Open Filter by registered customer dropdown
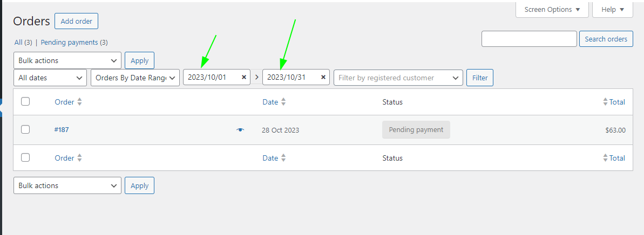This screenshot has width=644, height=235. pos(398,78)
